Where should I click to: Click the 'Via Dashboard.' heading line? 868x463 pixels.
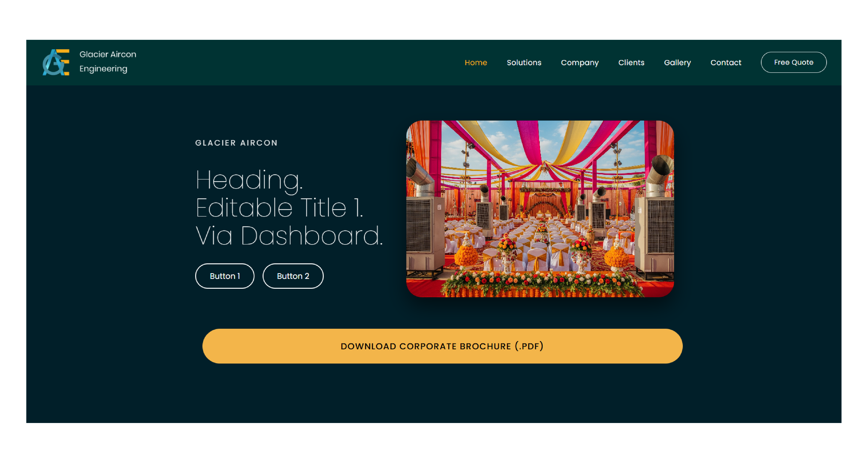[x=289, y=236]
